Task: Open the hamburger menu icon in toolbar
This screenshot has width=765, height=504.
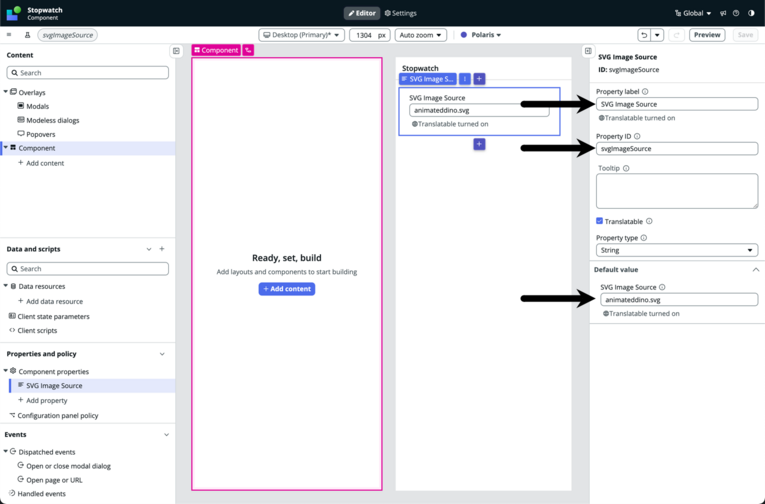Action: (9, 35)
